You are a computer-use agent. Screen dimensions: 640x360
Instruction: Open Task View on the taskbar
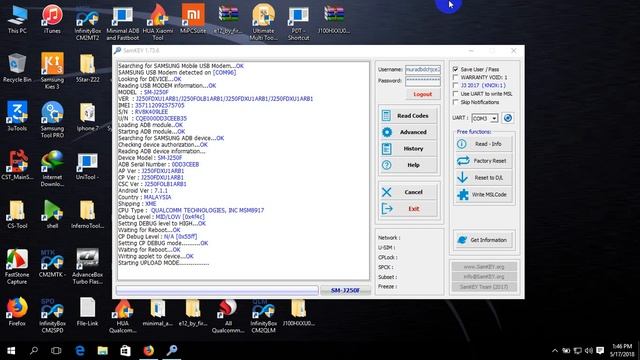point(56,351)
